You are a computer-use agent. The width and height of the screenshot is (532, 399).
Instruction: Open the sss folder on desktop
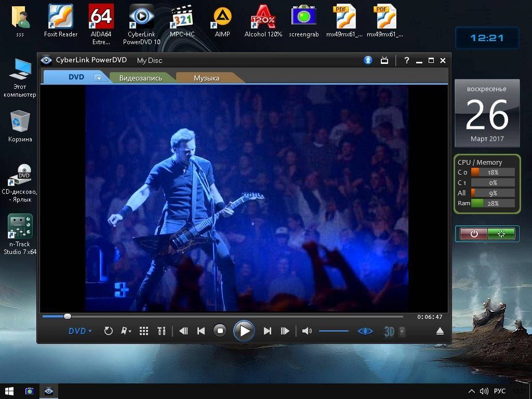pos(20,21)
